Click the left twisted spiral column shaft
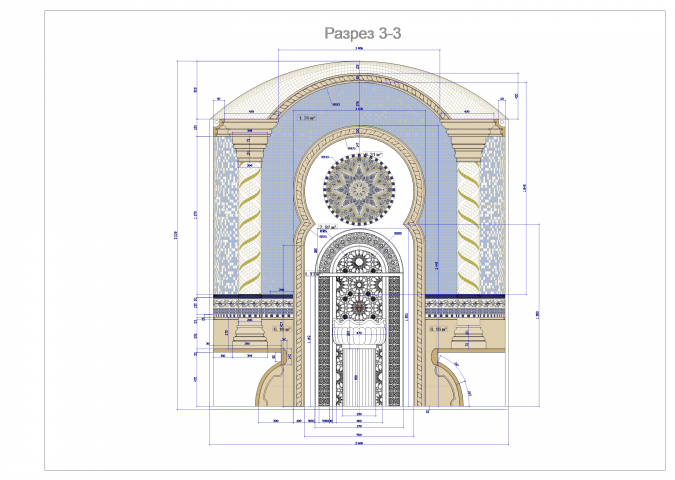This screenshot has width=675, height=480. coord(249,229)
